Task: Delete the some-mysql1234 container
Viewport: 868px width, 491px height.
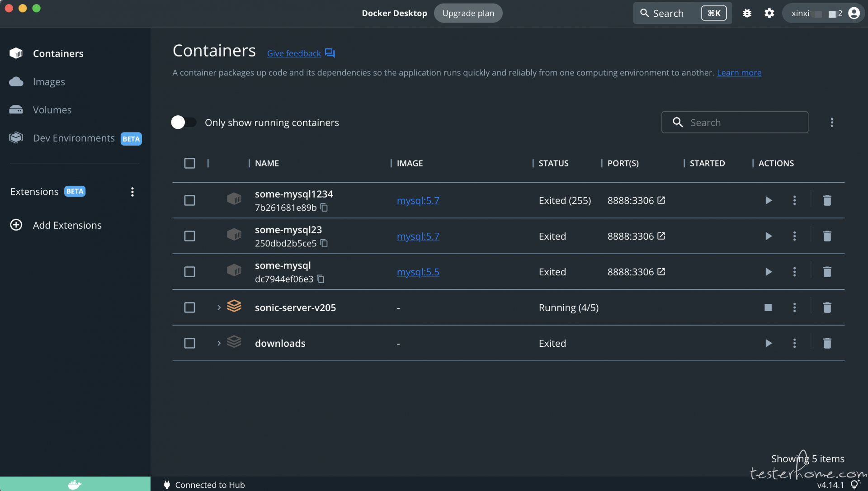Action: click(x=827, y=200)
